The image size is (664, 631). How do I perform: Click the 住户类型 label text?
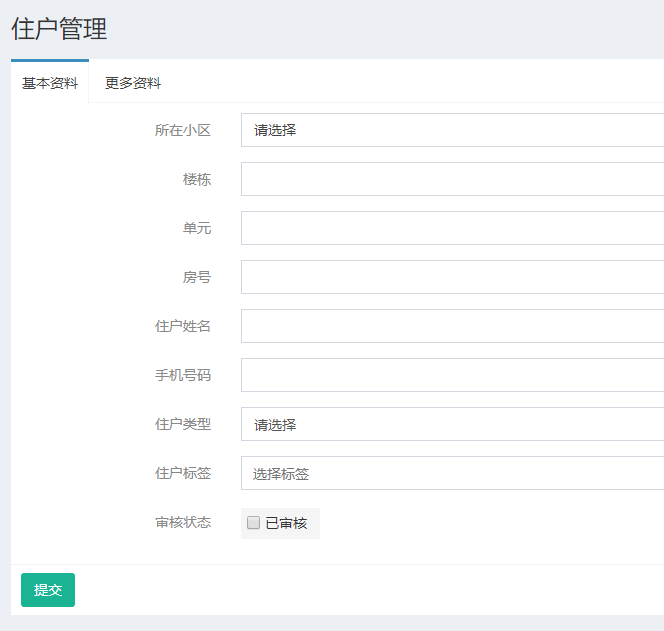pyautogui.click(x=183, y=424)
